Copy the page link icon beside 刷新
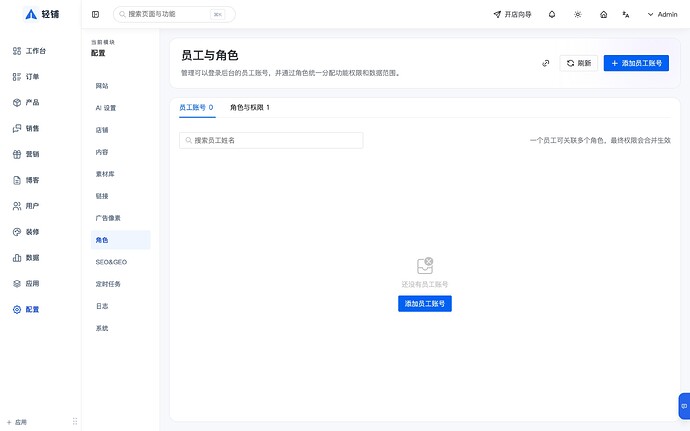690x431 pixels. [546, 63]
